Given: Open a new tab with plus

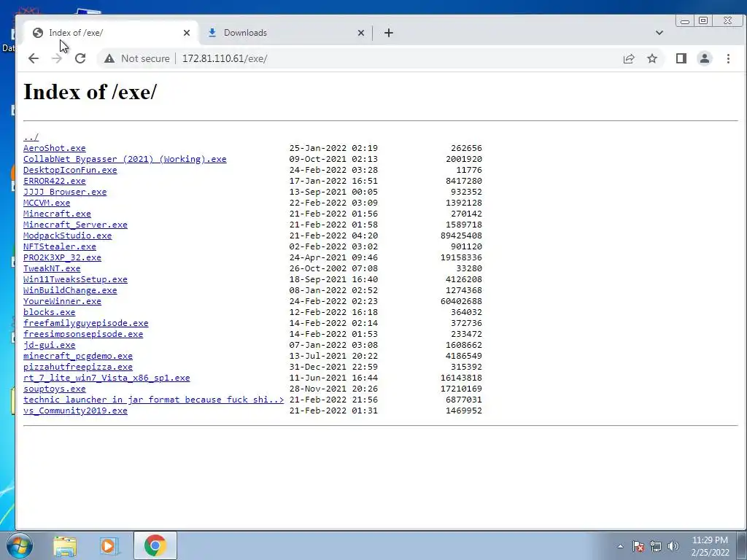Looking at the screenshot, I should point(389,33).
